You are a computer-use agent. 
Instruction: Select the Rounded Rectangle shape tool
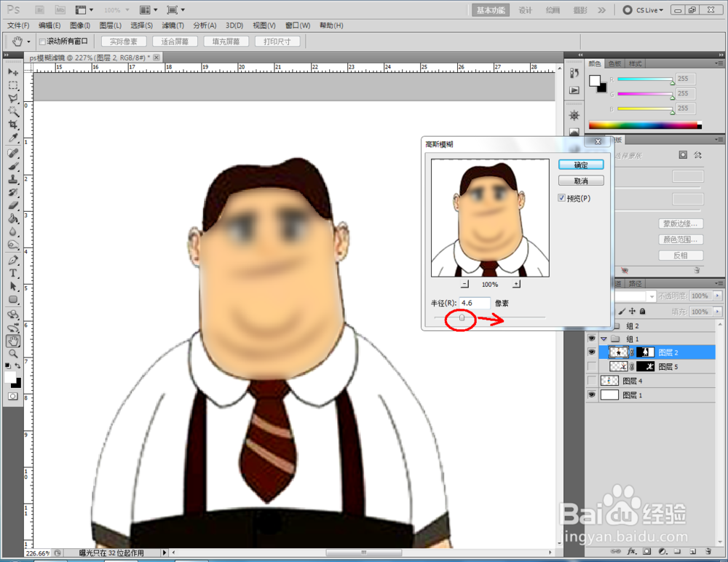point(13,300)
